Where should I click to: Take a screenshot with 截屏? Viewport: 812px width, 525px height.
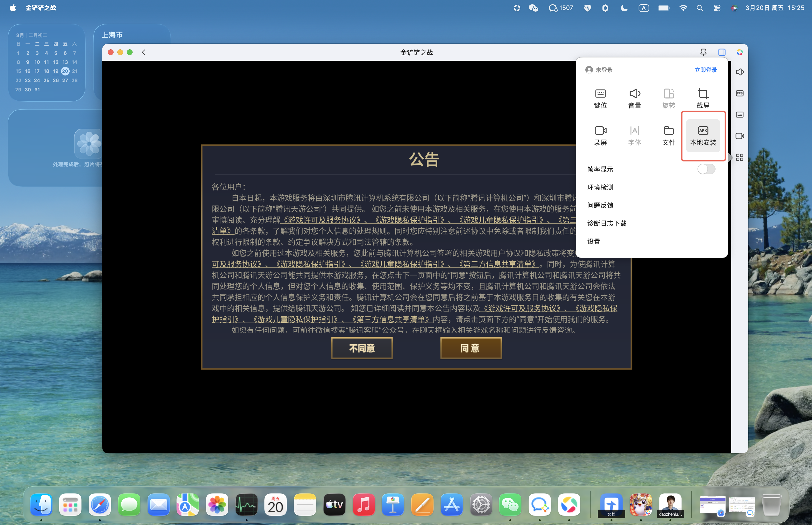pyautogui.click(x=703, y=98)
